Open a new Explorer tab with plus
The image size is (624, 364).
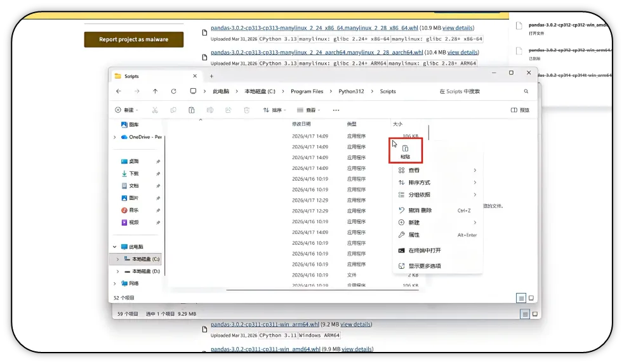(212, 76)
